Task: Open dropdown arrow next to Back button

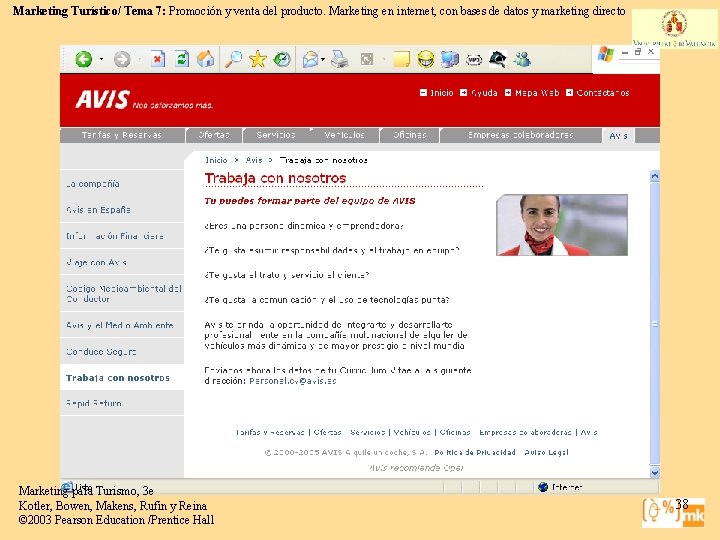Action: (x=101, y=59)
